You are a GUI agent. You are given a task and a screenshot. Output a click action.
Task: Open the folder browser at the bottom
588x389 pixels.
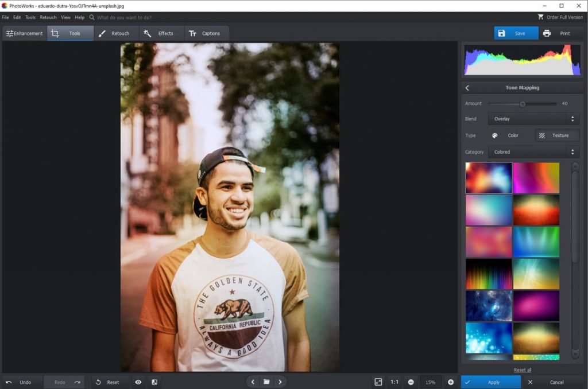pyautogui.click(x=266, y=382)
